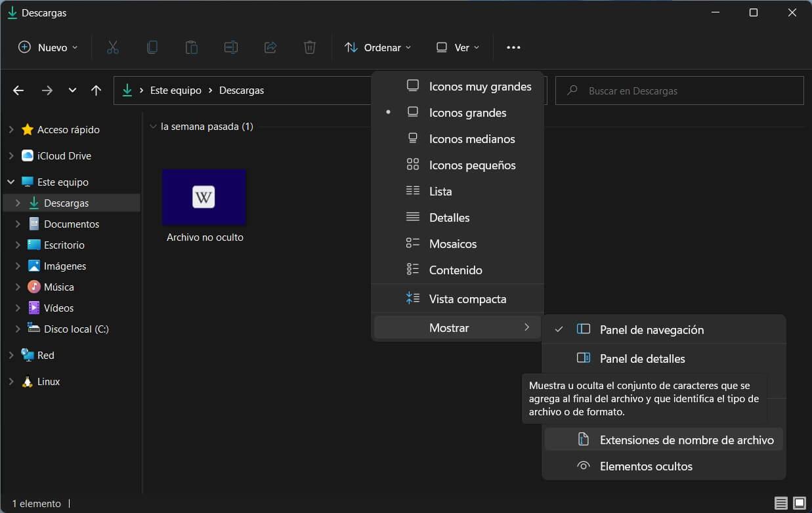Switch to large thumbnails view in status bar
Screen dimensions: 812x513
pyautogui.click(x=799, y=504)
